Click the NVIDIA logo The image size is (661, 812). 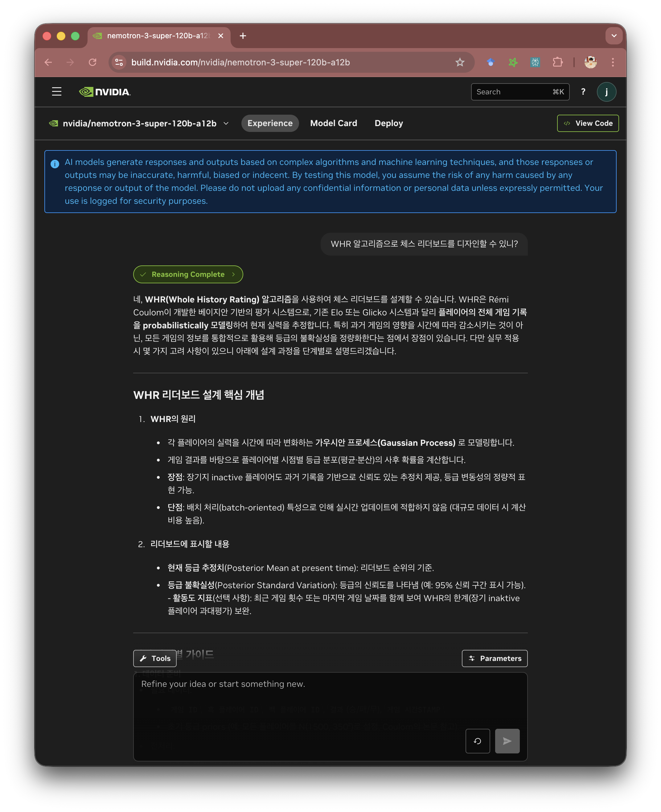tap(105, 92)
